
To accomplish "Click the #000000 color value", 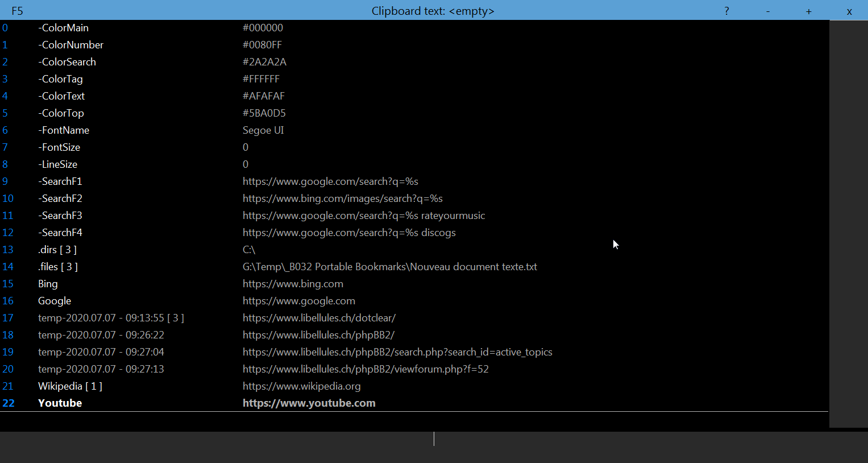I will coord(263,28).
